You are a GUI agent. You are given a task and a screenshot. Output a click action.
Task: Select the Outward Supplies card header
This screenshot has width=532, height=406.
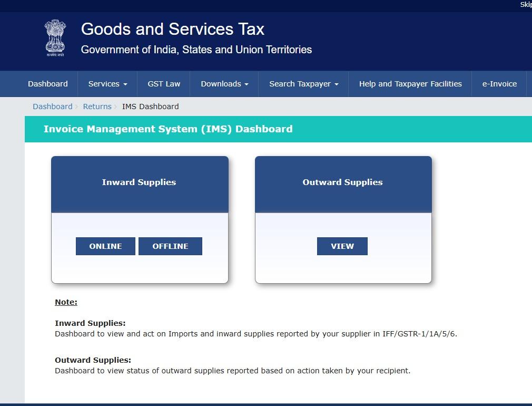(343, 185)
